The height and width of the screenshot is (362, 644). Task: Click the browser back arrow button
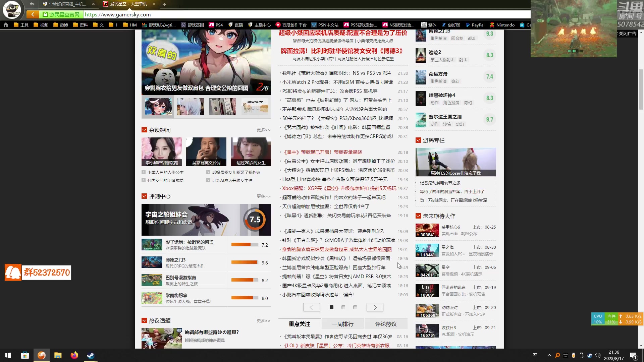pyautogui.click(x=33, y=14)
